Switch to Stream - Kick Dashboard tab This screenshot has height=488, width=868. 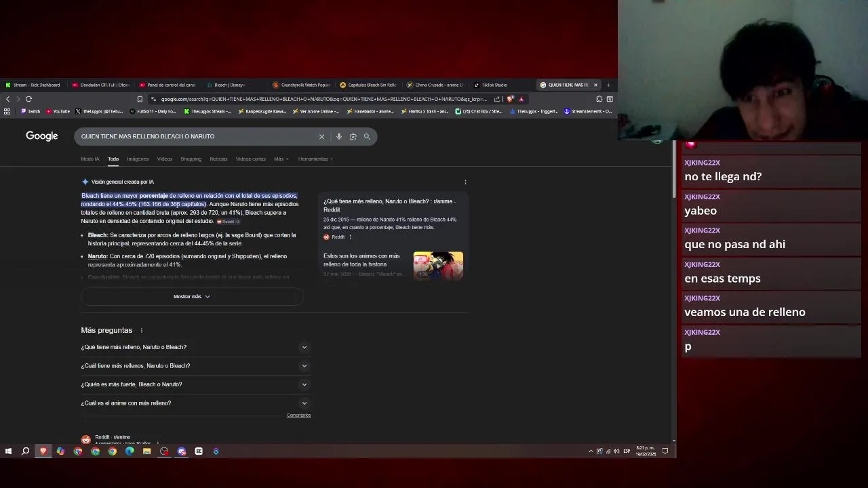(33, 85)
